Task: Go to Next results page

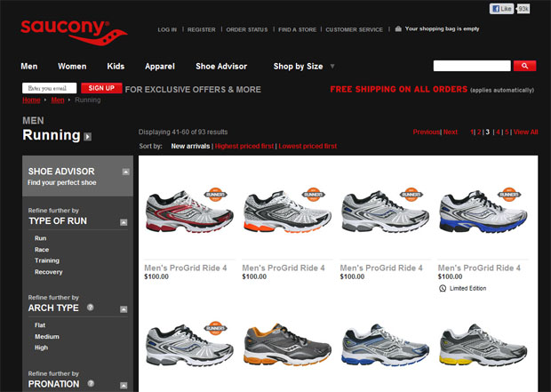Action: [451, 132]
